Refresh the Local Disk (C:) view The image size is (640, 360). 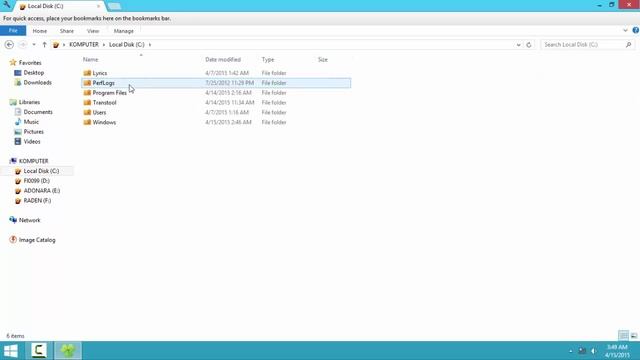click(x=529, y=45)
